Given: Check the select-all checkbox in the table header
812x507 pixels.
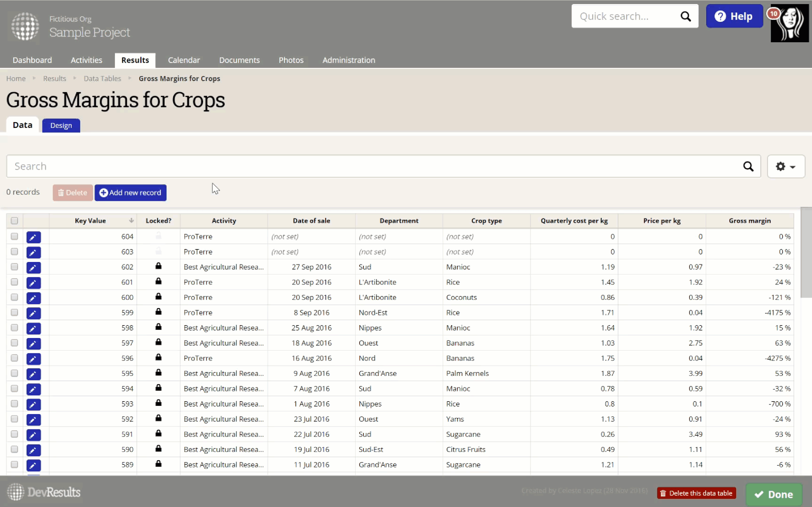Looking at the screenshot, I should (x=14, y=221).
